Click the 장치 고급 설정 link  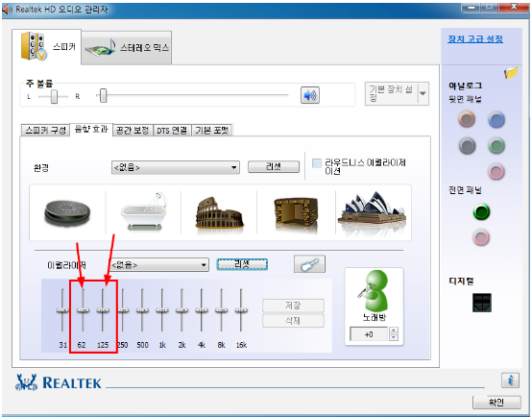[x=475, y=39]
